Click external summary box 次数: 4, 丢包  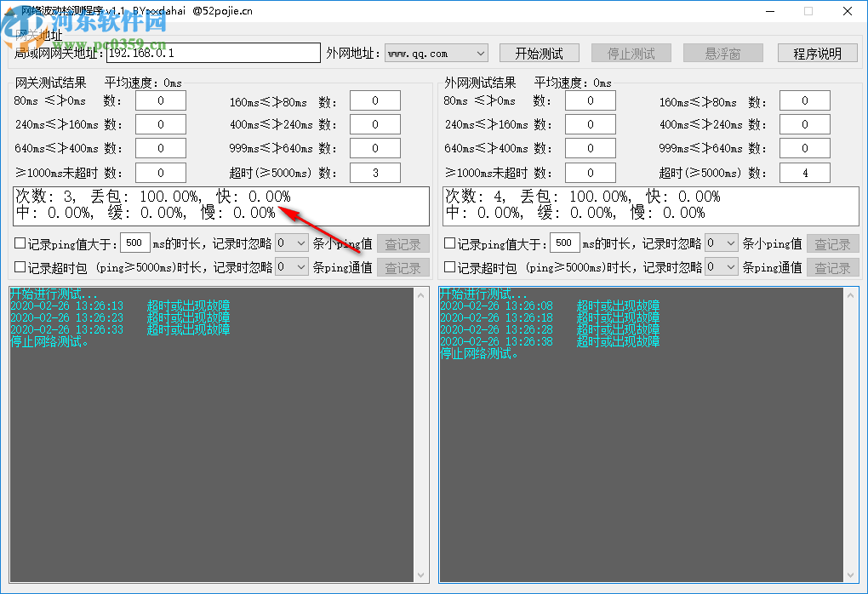pos(651,206)
